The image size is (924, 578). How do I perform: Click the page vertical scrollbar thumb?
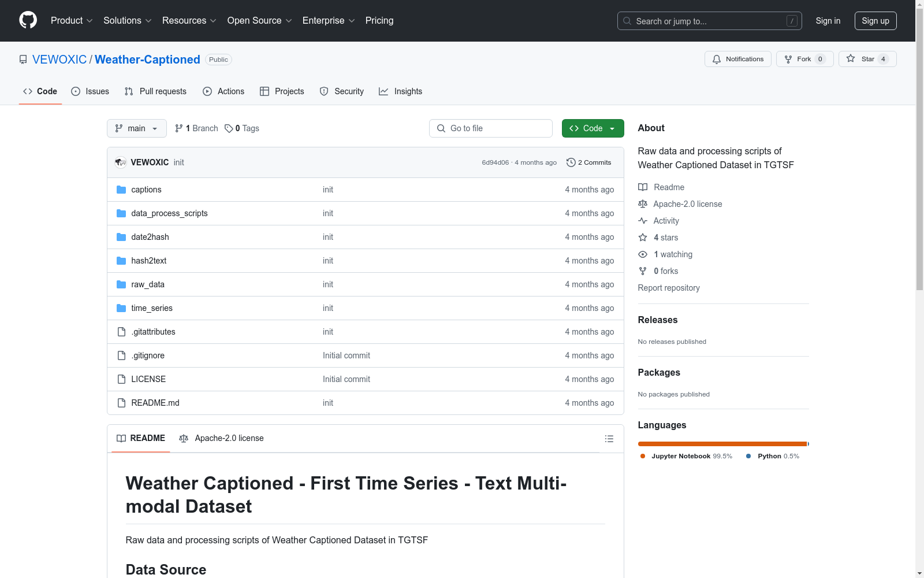click(x=919, y=149)
